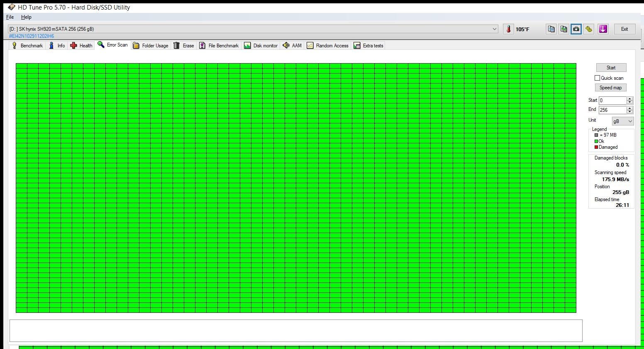
Task: Click the 175.9 MB/s scanning speed value
Action: [615, 179]
